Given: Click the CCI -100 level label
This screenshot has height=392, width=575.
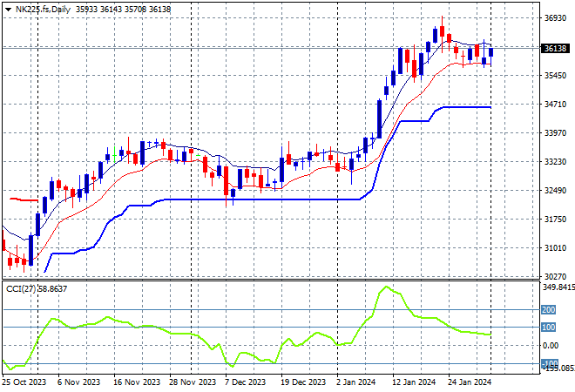Looking at the screenshot, I should coord(550,363).
